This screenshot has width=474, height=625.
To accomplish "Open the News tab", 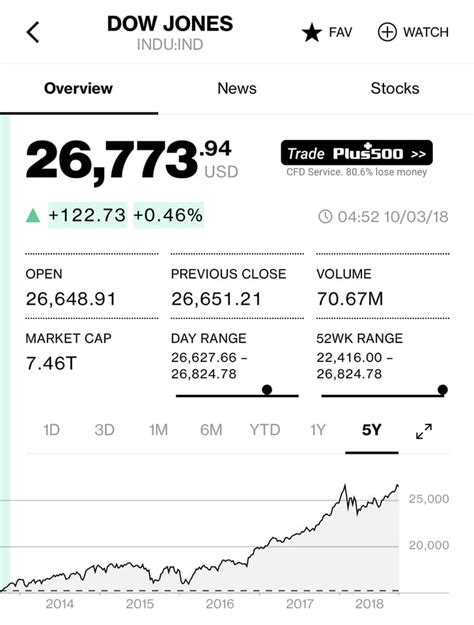I will (237, 88).
